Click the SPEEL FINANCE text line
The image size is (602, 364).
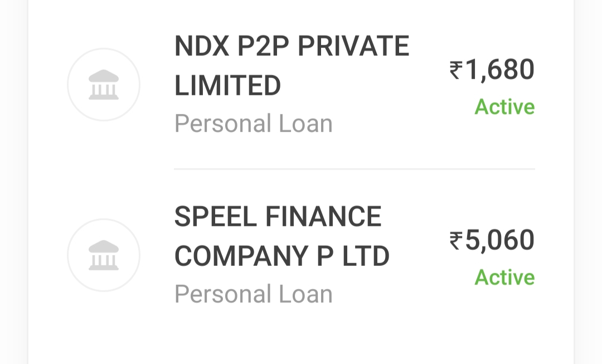tap(278, 217)
